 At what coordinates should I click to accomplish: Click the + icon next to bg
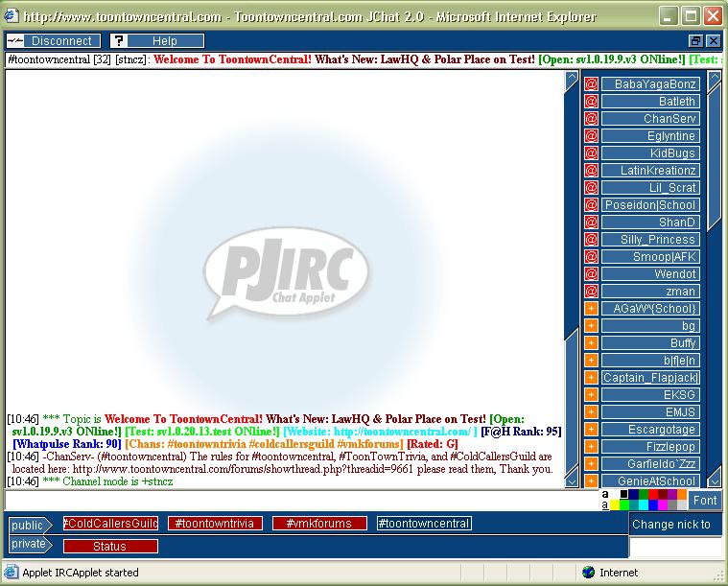click(591, 325)
